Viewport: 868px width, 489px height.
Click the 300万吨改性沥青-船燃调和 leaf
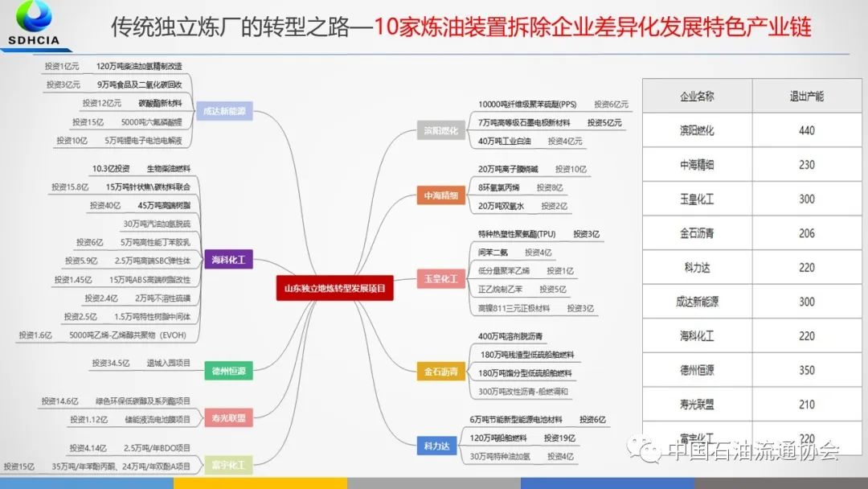click(523, 392)
